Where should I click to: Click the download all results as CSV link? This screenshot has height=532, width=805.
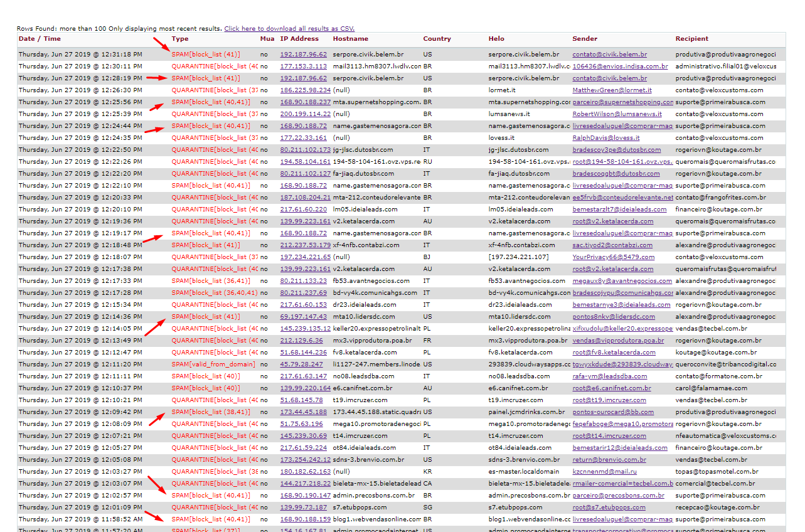(x=289, y=28)
